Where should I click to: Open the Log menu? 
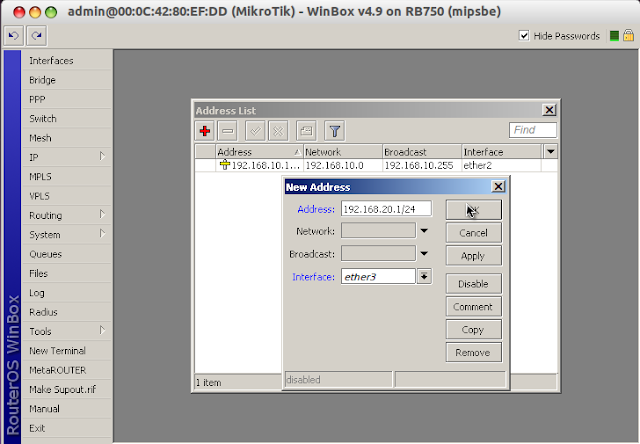(x=67, y=293)
